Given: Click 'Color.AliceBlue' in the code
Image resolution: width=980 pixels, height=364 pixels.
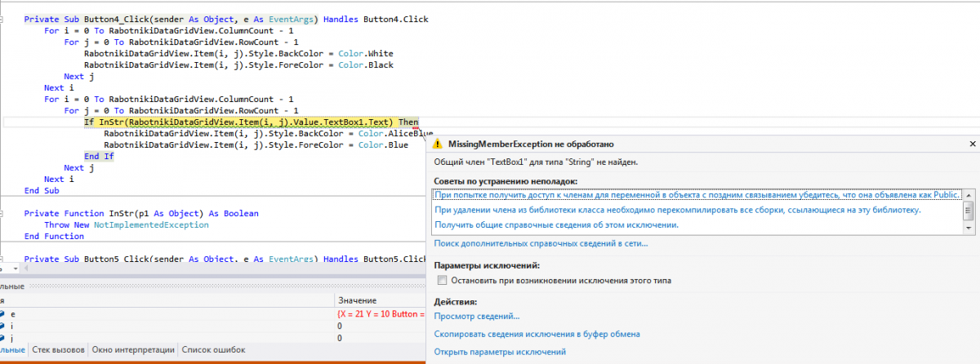Looking at the screenshot, I should (x=395, y=133).
